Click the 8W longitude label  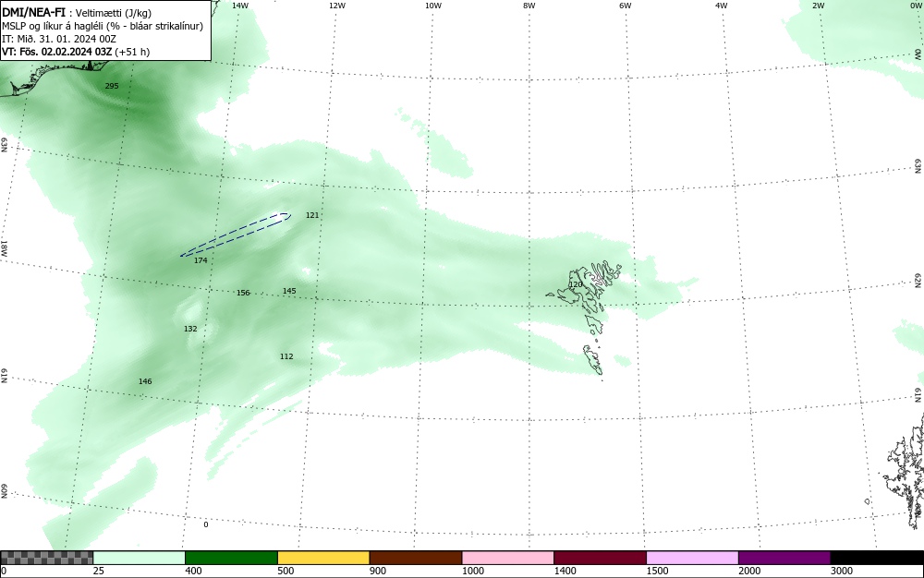529,6
